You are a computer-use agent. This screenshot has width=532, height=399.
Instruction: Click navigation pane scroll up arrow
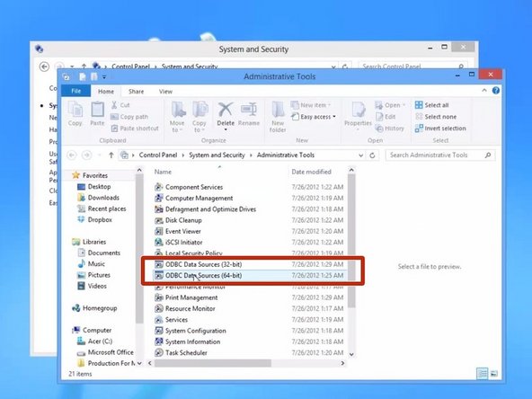(x=139, y=170)
